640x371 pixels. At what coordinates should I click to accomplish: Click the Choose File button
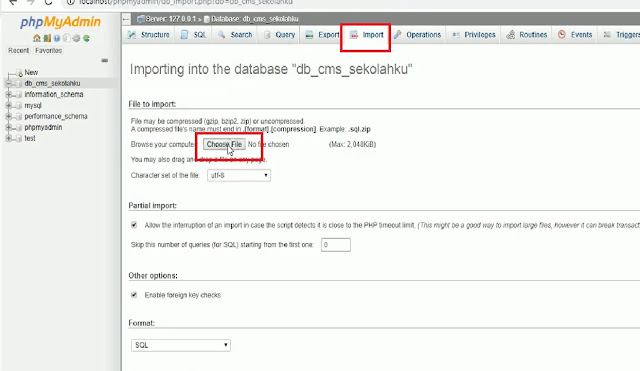pos(224,144)
